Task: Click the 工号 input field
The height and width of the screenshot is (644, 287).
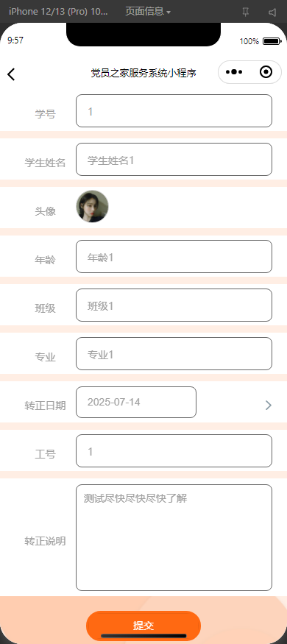Action: (x=174, y=451)
